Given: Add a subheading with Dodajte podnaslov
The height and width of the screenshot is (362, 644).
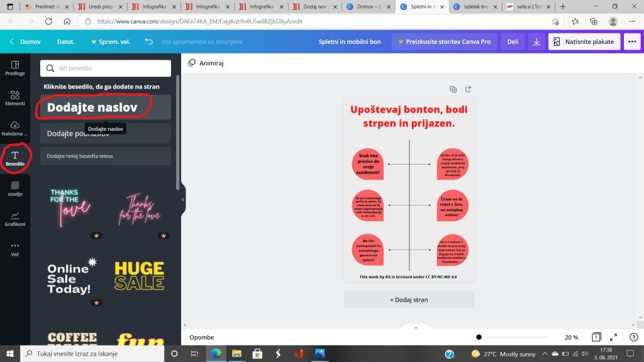Looking at the screenshot, I should [106, 133].
